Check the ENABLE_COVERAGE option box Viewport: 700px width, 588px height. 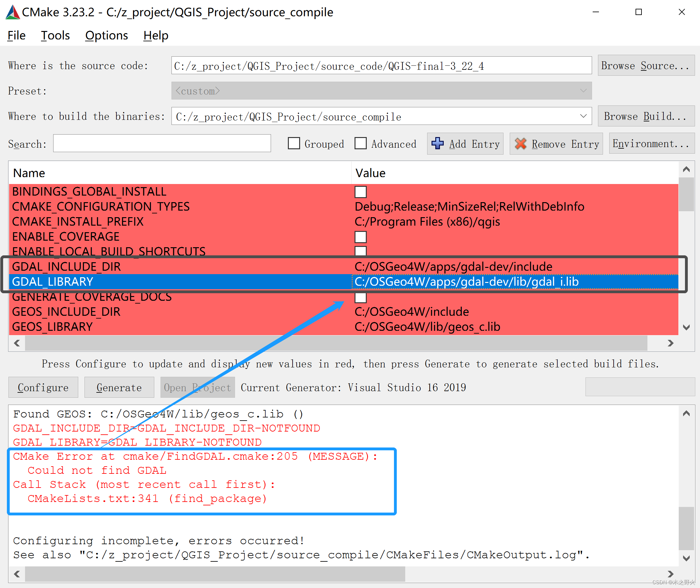click(360, 237)
